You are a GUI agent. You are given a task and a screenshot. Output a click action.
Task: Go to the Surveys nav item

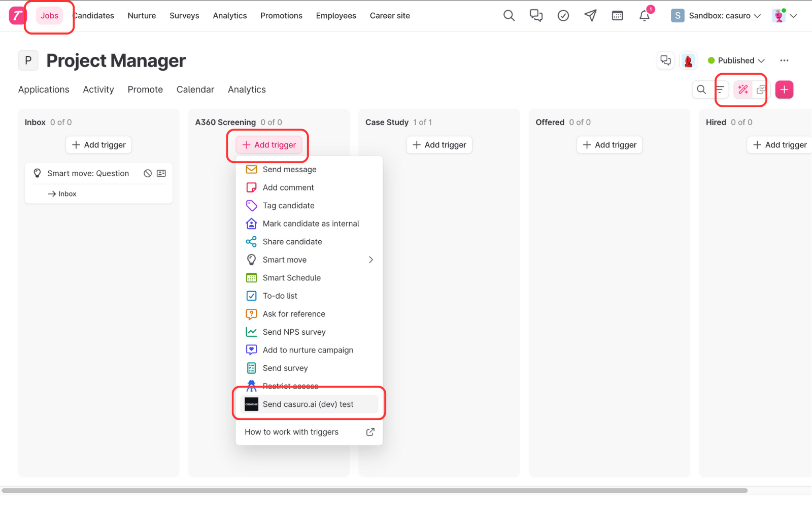point(184,16)
